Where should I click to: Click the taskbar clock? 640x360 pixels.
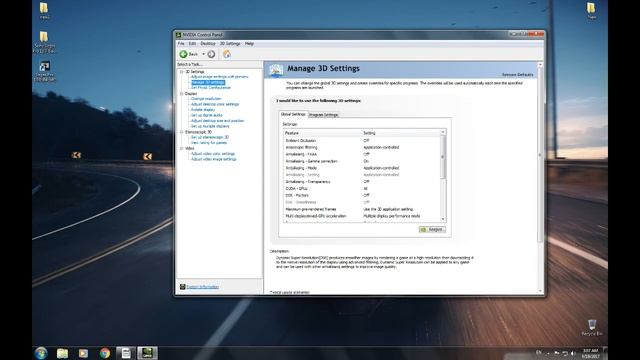pyautogui.click(x=590, y=353)
